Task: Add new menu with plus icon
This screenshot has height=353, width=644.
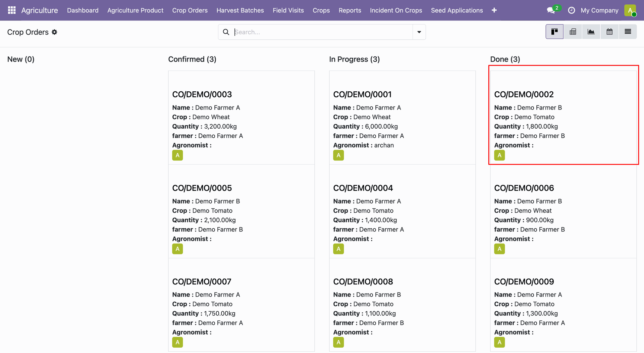Action: click(494, 10)
